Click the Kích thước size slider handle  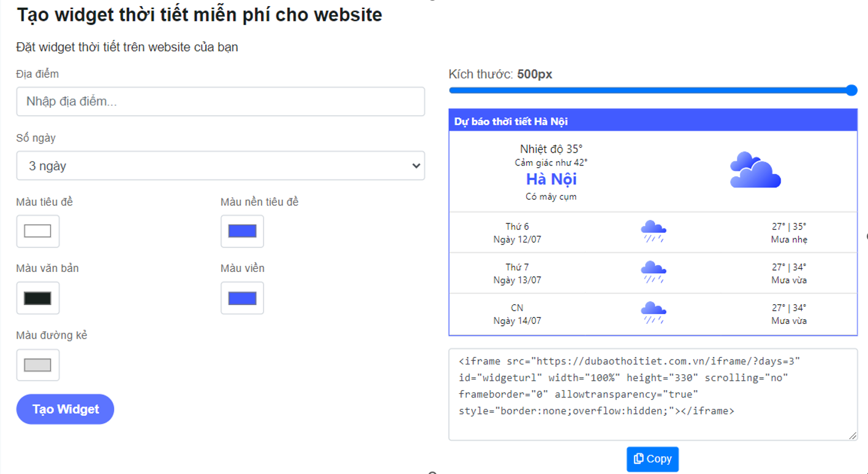click(x=851, y=91)
